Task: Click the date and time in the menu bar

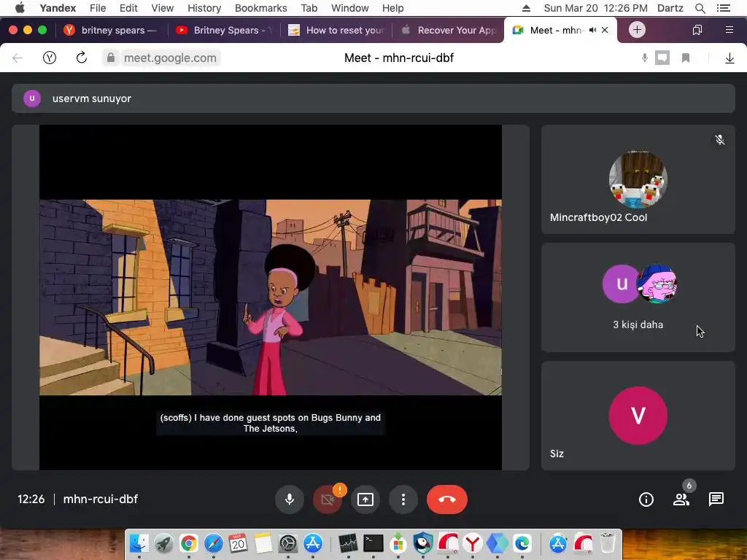Action: tap(595, 8)
